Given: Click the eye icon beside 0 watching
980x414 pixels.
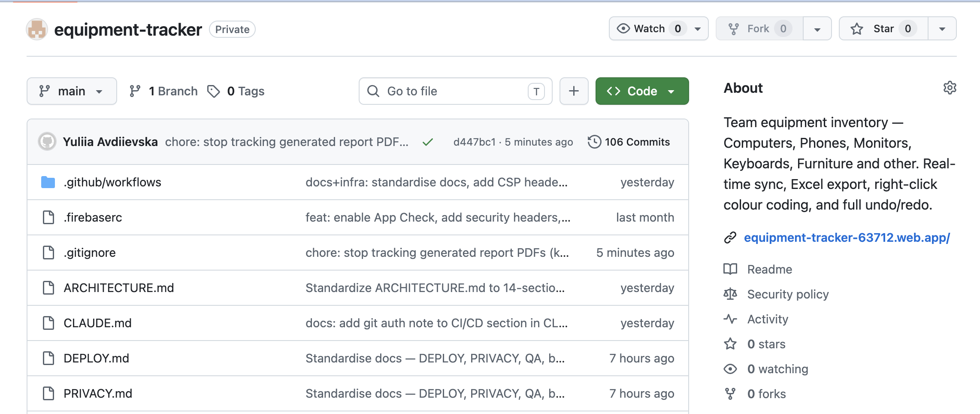Looking at the screenshot, I should (730, 369).
